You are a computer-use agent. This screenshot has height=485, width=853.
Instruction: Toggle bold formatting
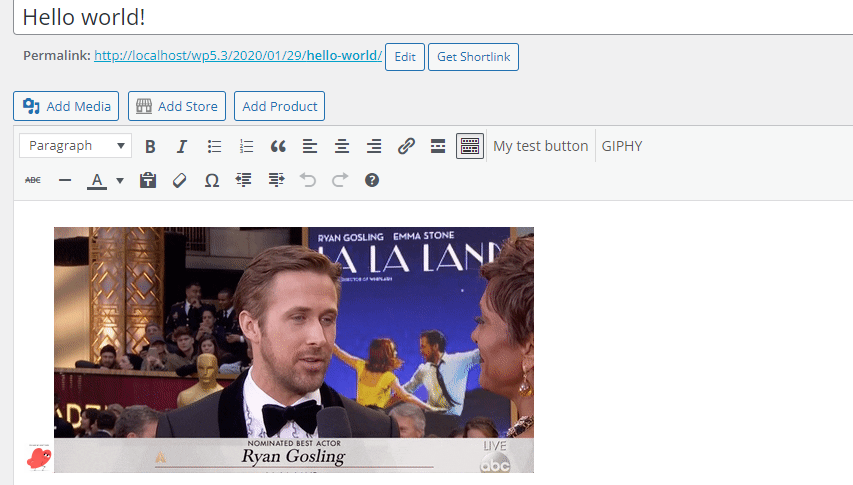[150, 146]
